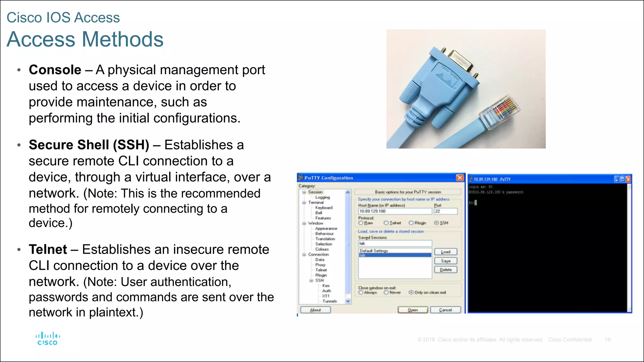Viewport: 644px width, 362px height.
Task: Click the PuTTY Configuration title bar icon
Action: (x=301, y=178)
